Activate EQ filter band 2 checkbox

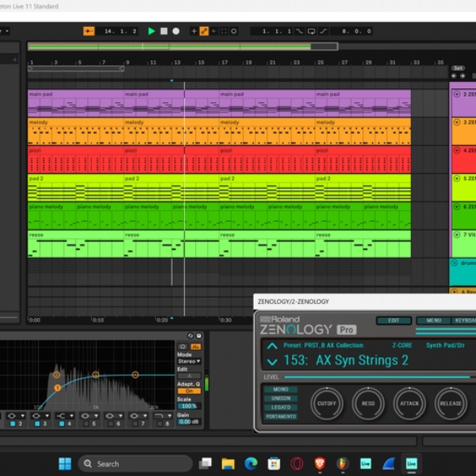(13, 424)
